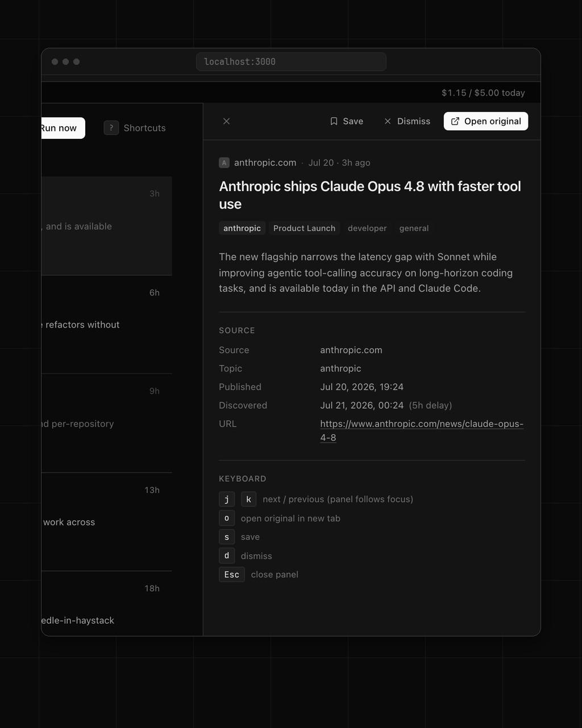Click the (5h delay) note
The image size is (582, 728).
point(430,406)
